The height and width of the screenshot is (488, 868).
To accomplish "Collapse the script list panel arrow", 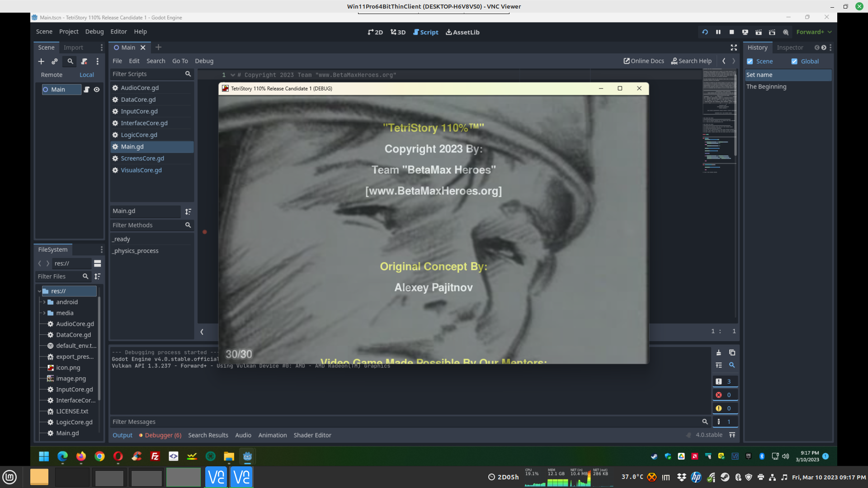I will coord(202,332).
